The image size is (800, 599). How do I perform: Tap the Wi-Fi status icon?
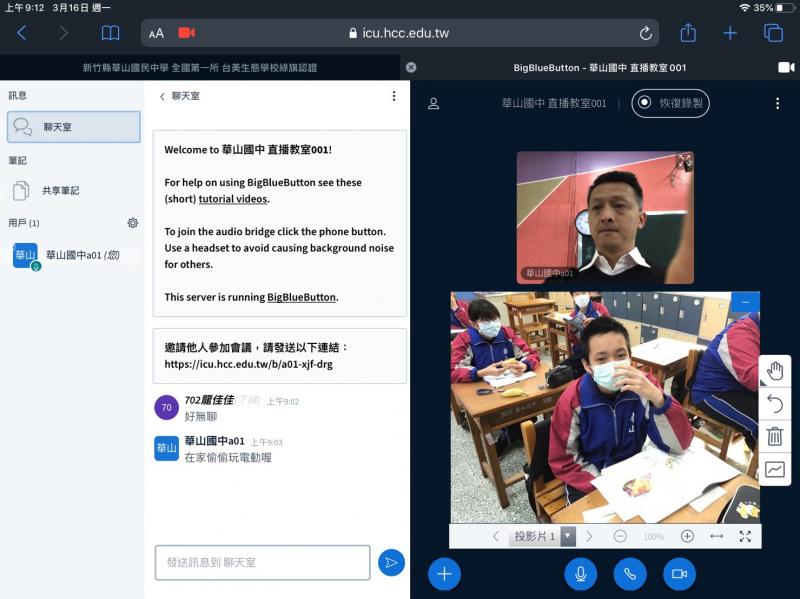coord(744,8)
